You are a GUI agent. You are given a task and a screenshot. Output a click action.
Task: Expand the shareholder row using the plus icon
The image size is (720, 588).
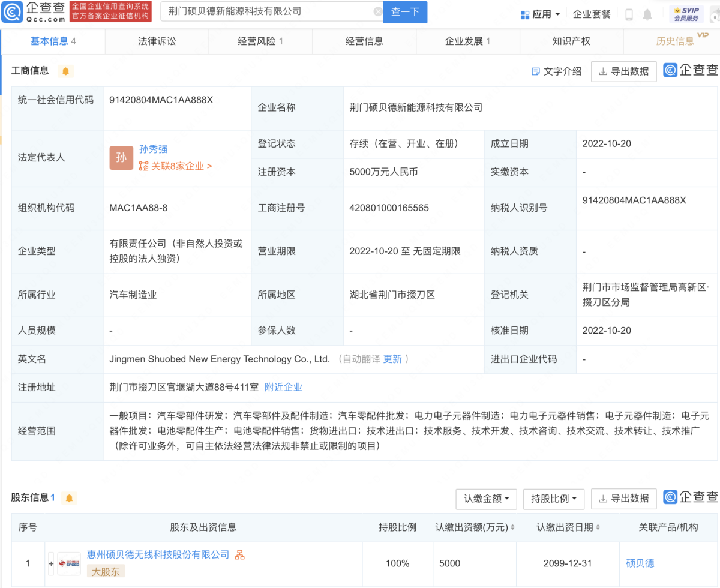[51, 564]
